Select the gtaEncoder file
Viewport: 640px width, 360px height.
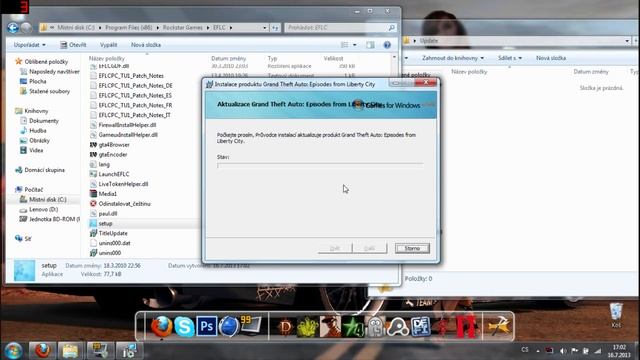click(x=113, y=155)
